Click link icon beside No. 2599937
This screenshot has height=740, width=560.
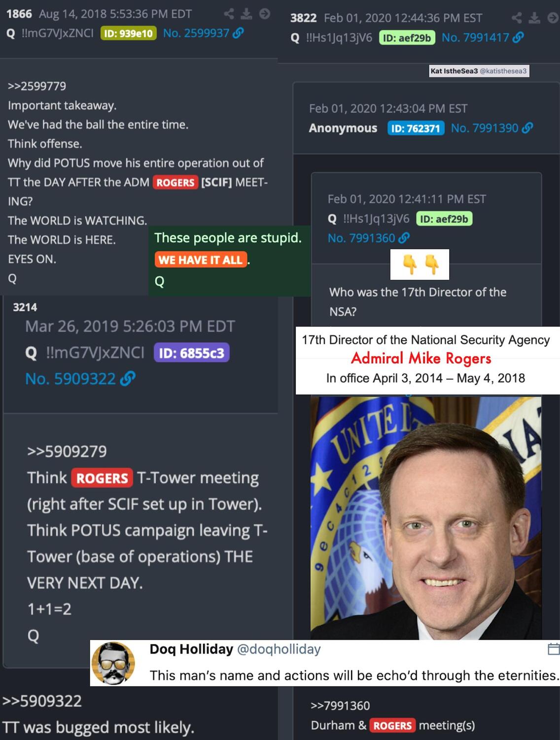(238, 33)
